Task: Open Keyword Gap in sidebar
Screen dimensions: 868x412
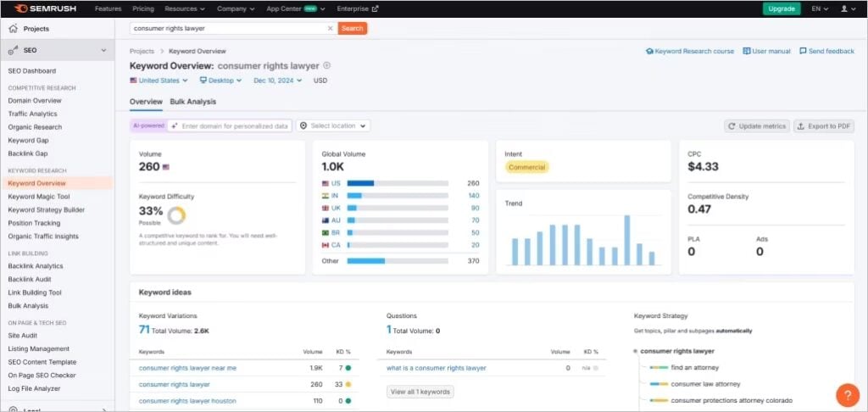Action: click(x=28, y=141)
